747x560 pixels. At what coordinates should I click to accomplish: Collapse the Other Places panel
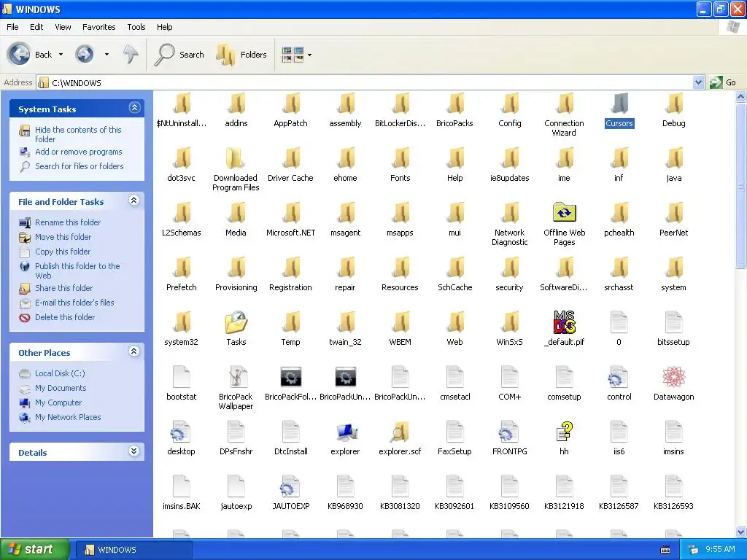pos(134,351)
